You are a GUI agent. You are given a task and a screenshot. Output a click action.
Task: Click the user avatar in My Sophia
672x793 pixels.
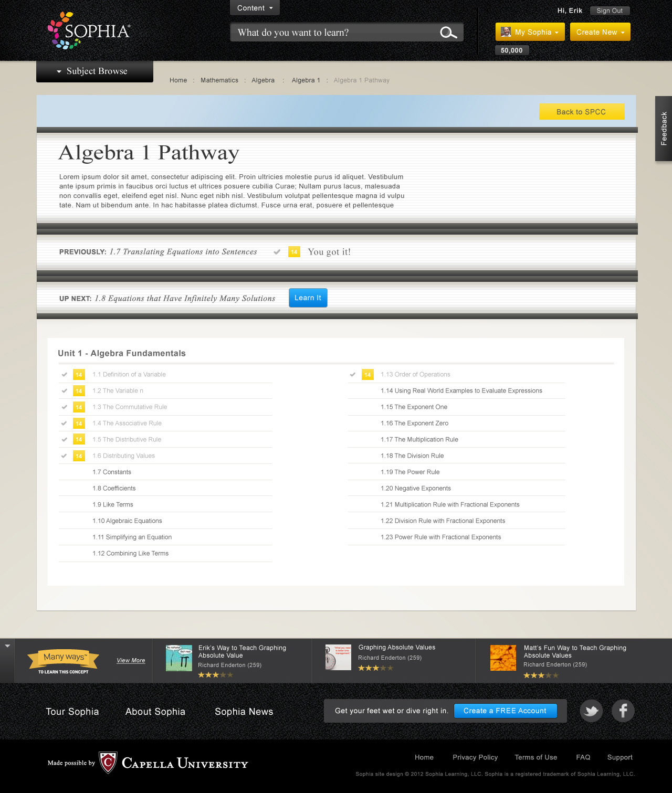[506, 32]
